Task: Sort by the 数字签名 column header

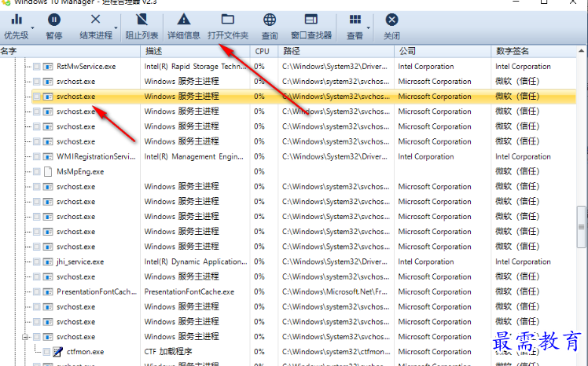Action: pyautogui.click(x=534, y=51)
